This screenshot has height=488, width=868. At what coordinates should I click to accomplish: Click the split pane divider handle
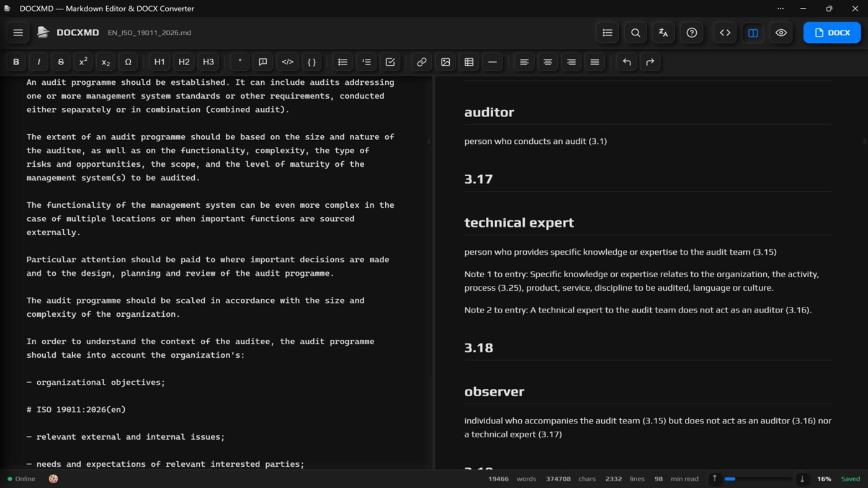[x=434, y=273]
